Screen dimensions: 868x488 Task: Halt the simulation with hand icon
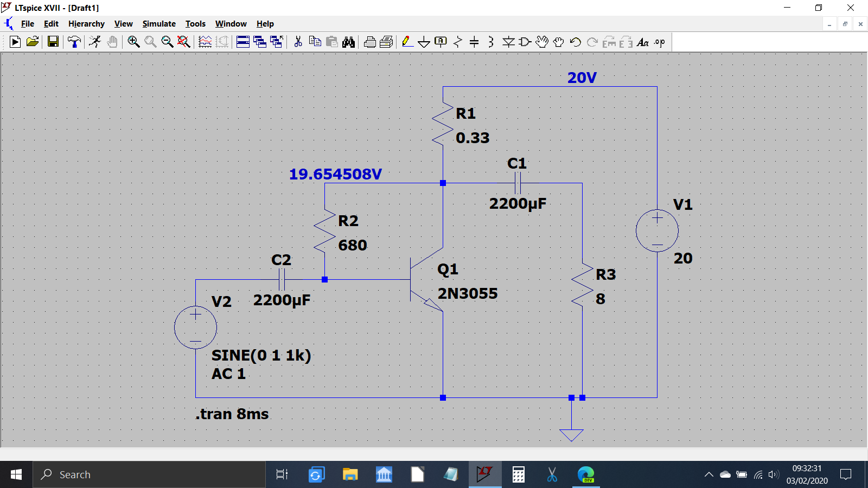point(112,42)
